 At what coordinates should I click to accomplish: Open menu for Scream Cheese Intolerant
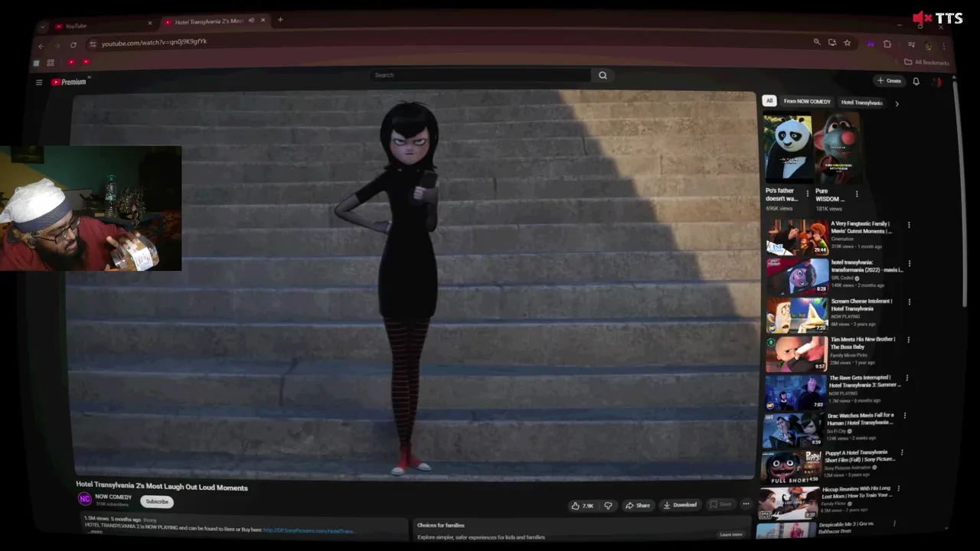909,302
